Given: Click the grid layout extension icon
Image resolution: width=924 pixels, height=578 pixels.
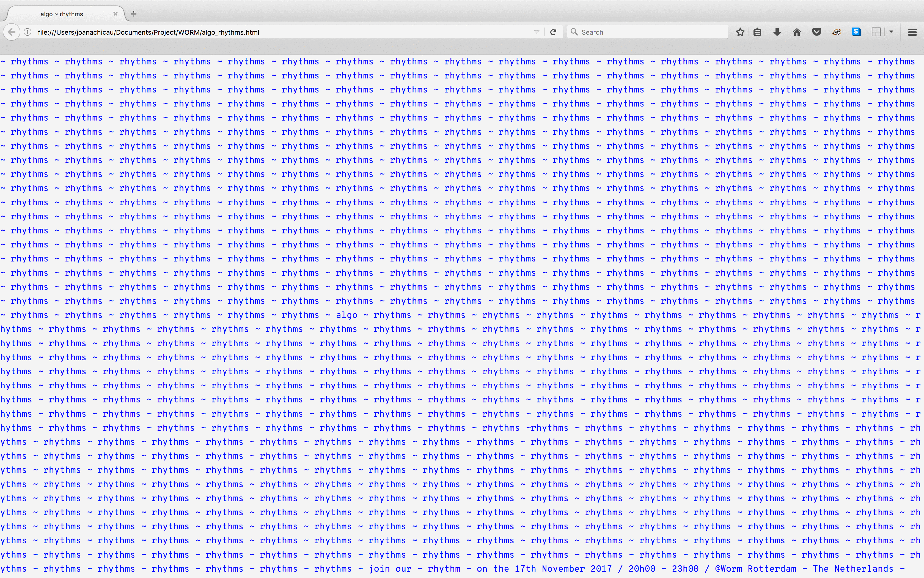Looking at the screenshot, I should point(876,32).
